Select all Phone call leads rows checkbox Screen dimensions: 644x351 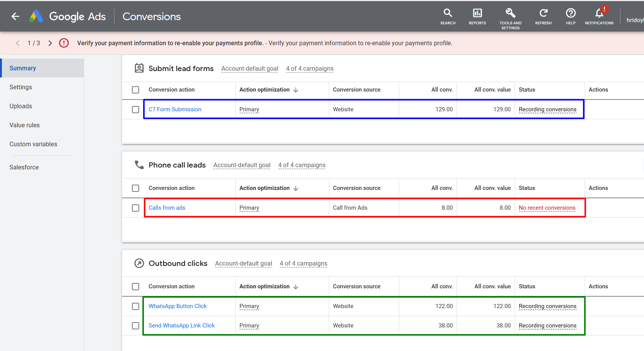point(135,188)
